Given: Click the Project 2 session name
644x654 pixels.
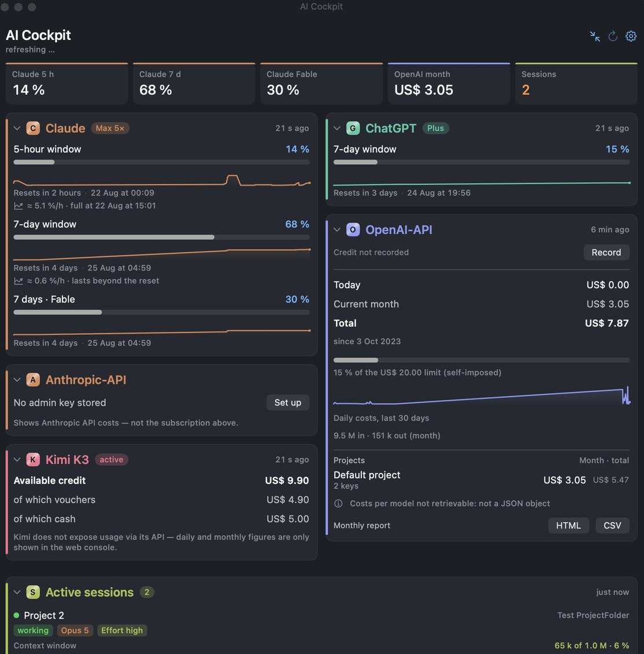Looking at the screenshot, I should pos(44,615).
